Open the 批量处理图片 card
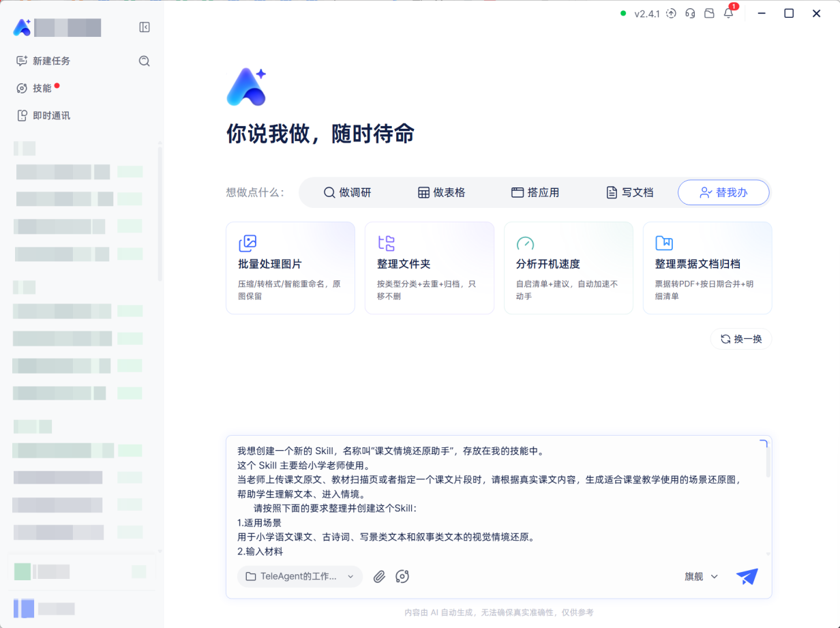Screen dimensions: 840x628 coord(290,268)
